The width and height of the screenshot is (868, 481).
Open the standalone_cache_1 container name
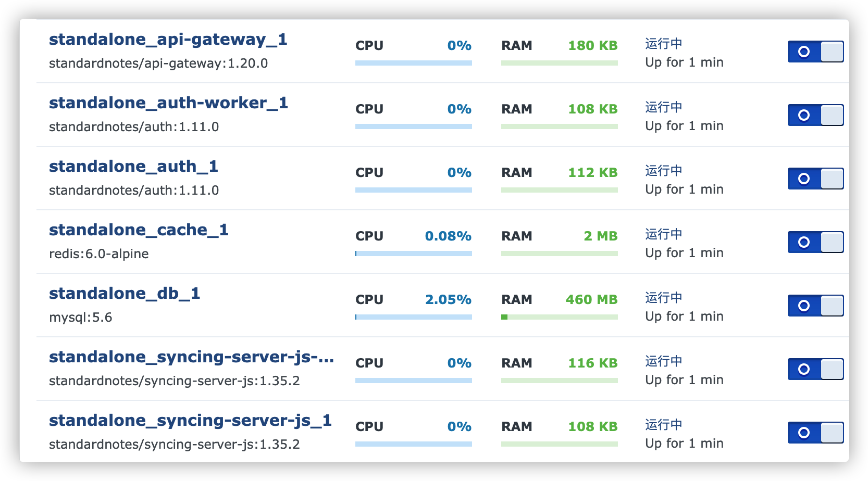pyautogui.click(x=139, y=230)
